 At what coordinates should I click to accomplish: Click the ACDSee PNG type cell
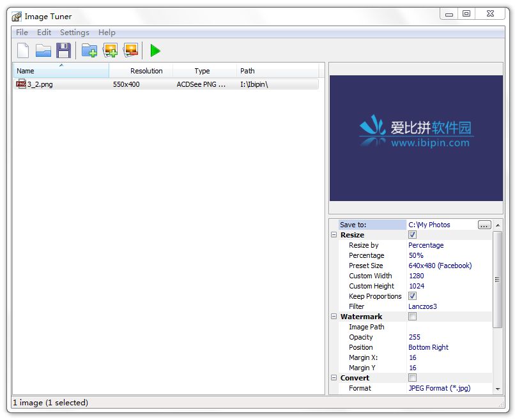click(x=201, y=84)
